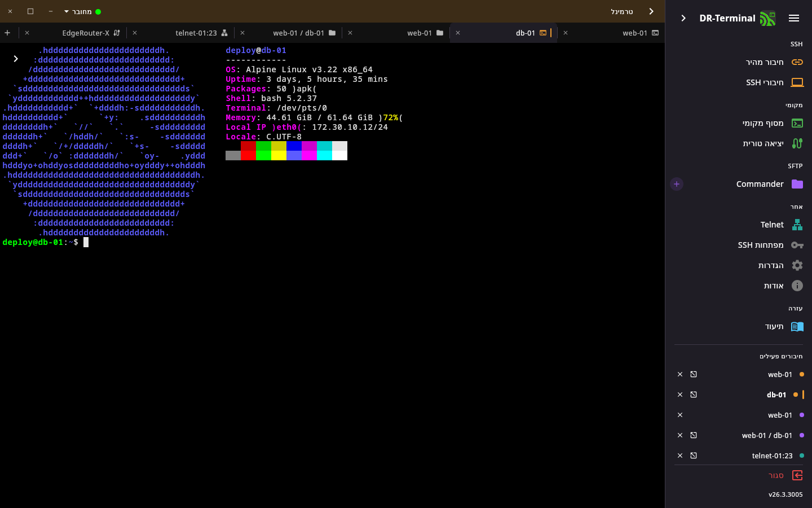Switch to the db-01 tab
The height and width of the screenshot is (508, 812).
[504, 33]
